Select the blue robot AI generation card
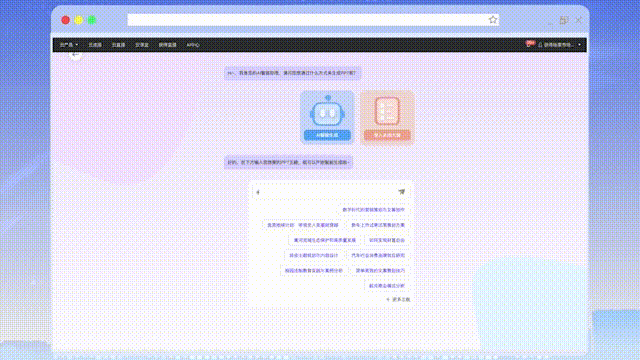The image size is (640, 360). point(327,117)
